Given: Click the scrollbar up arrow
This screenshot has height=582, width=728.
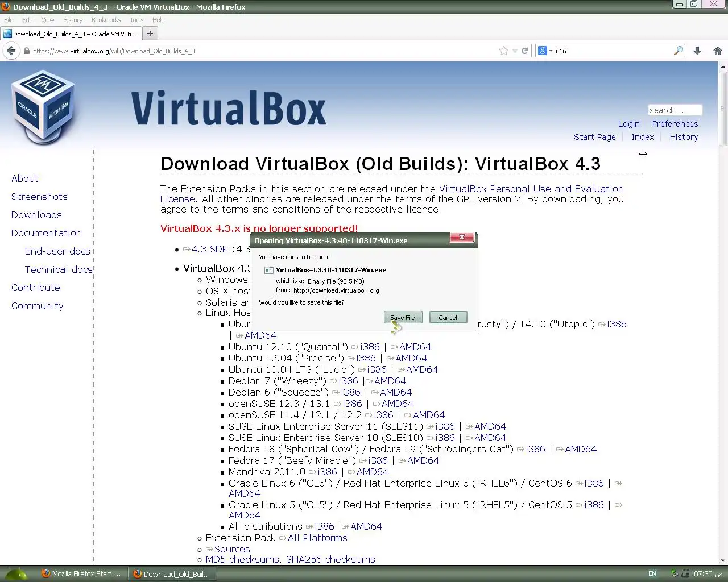Looking at the screenshot, I should click(723, 66).
